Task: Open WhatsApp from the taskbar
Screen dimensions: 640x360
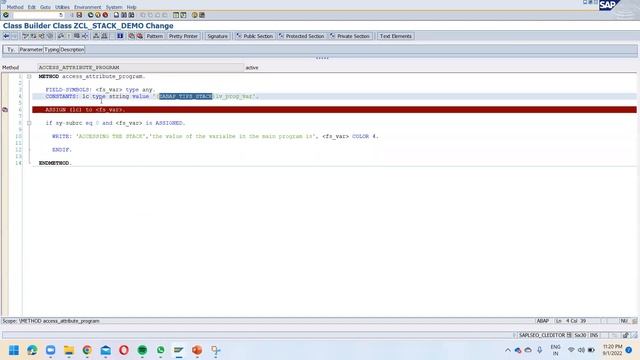Action: click(x=160, y=350)
